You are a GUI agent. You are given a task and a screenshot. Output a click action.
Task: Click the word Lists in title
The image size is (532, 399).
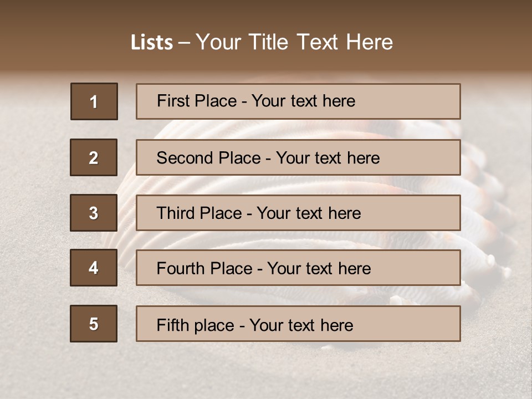pyautogui.click(x=151, y=43)
